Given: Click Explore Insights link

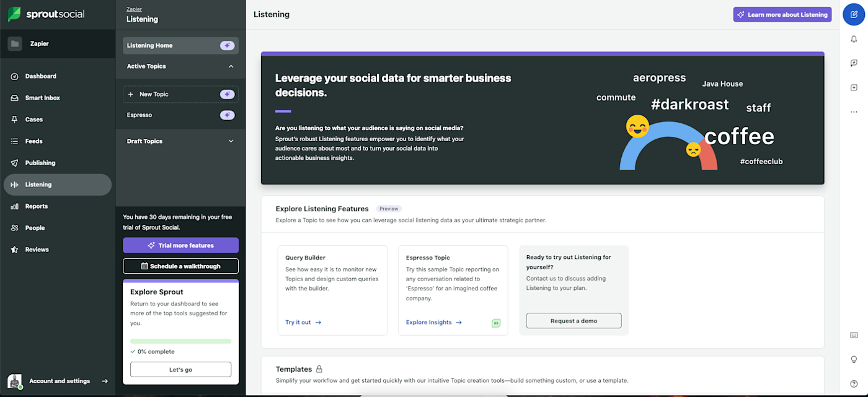Looking at the screenshot, I should click(x=434, y=322).
